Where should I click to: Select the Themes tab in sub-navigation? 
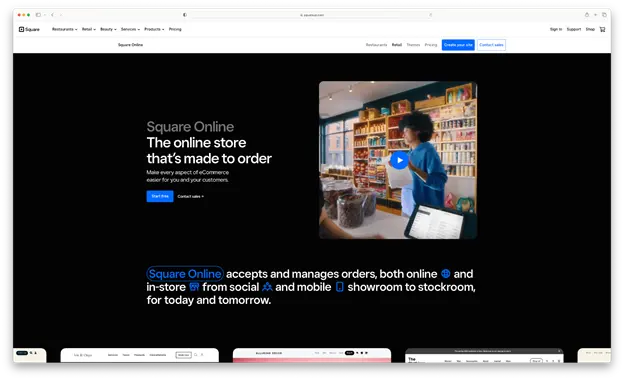(x=413, y=45)
